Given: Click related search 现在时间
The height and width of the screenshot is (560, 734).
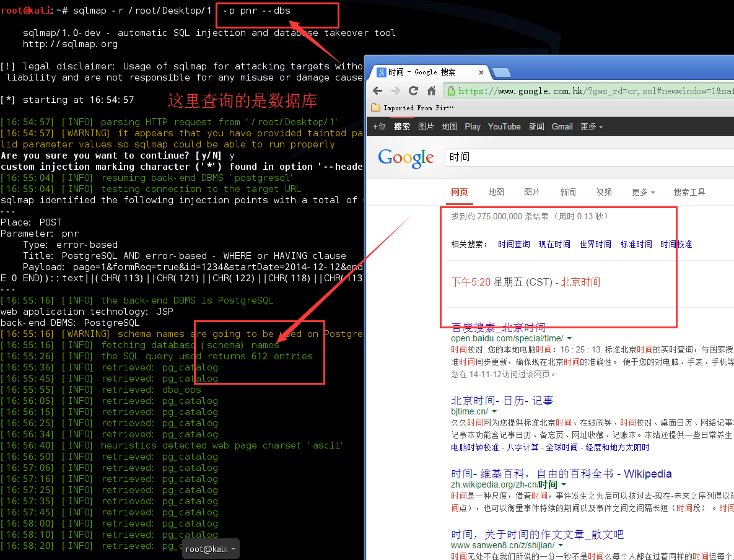Looking at the screenshot, I should click(554, 244).
